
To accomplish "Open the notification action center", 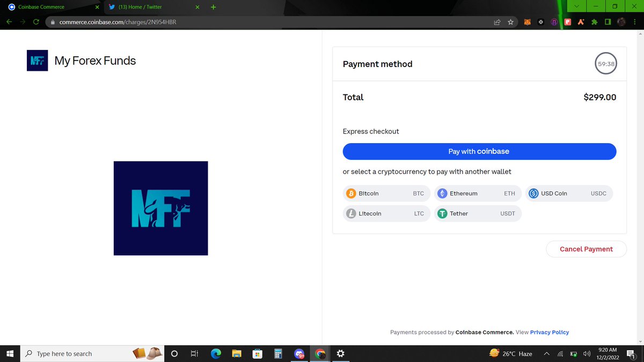I will (631, 353).
